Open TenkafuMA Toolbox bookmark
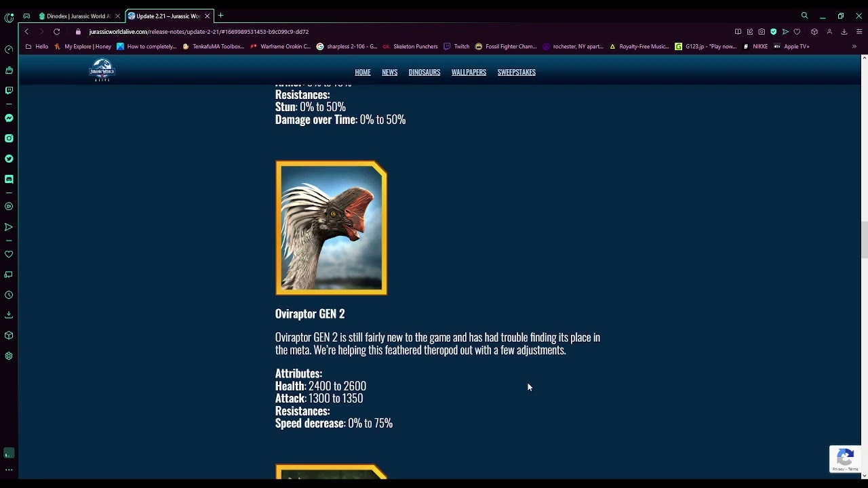 (213, 47)
